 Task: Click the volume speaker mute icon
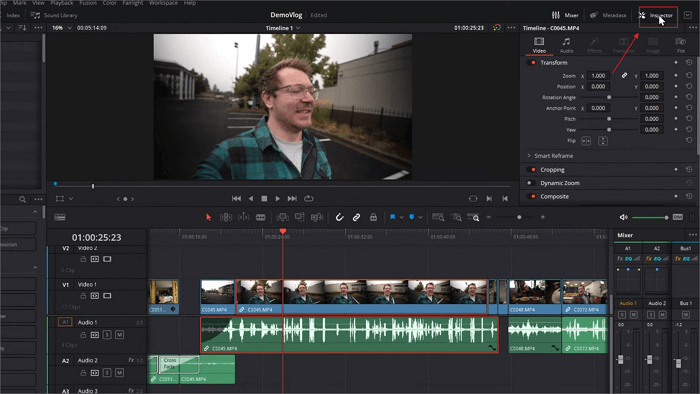click(624, 217)
